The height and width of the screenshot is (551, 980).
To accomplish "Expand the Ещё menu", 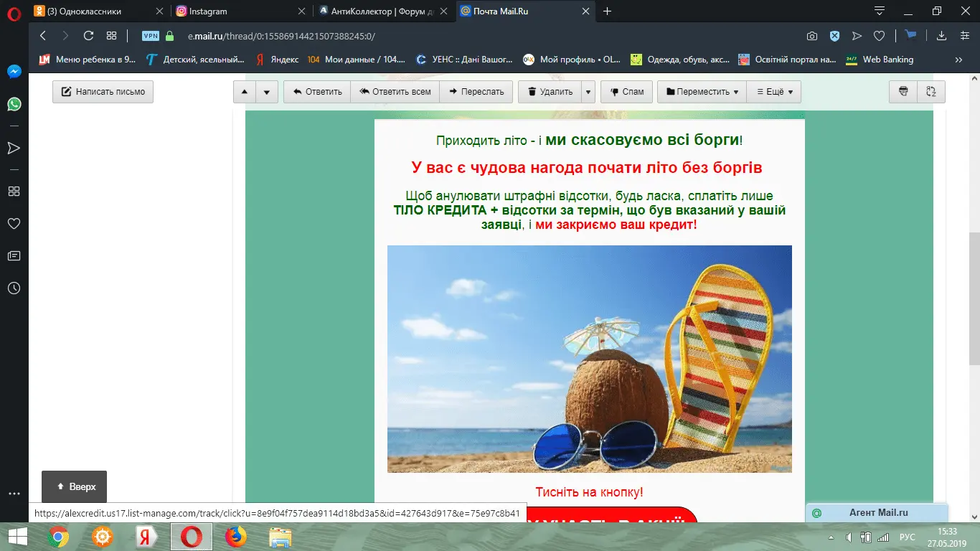I will pyautogui.click(x=773, y=92).
